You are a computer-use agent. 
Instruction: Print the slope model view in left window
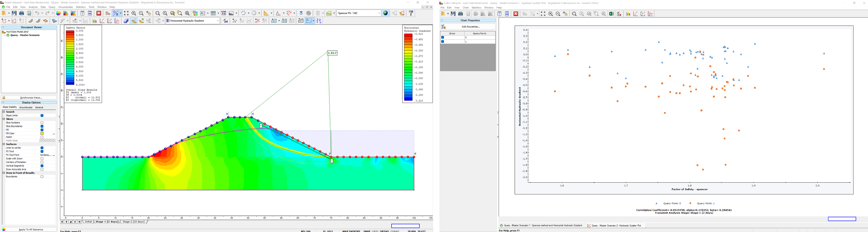point(22,13)
